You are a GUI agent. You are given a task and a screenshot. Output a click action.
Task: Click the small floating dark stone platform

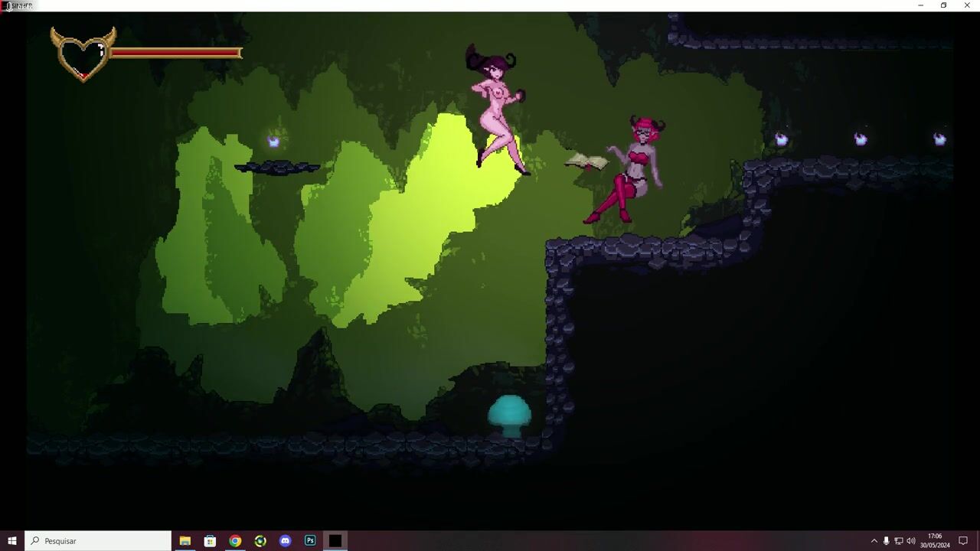click(x=277, y=167)
